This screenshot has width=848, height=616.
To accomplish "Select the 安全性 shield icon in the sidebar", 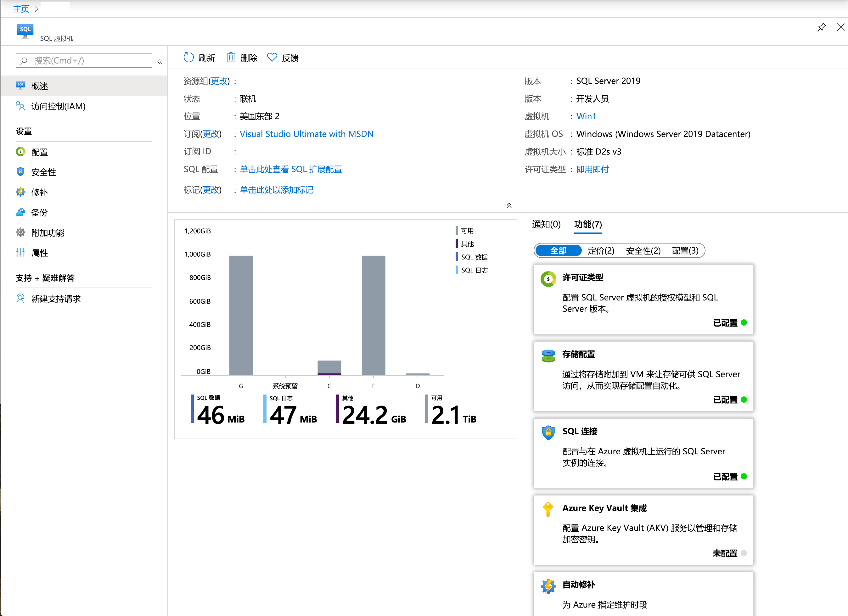I will point(20,172).
